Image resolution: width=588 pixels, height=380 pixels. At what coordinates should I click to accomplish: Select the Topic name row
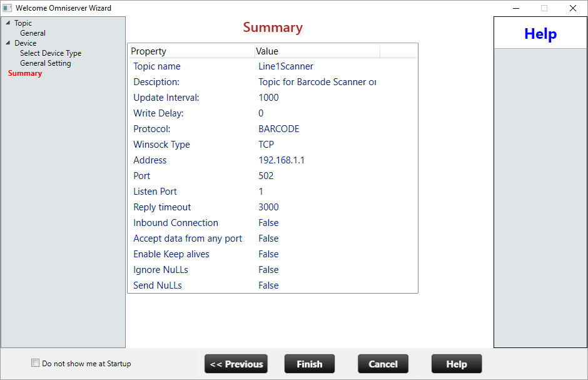pyautogui.click(x=272, y=66)
